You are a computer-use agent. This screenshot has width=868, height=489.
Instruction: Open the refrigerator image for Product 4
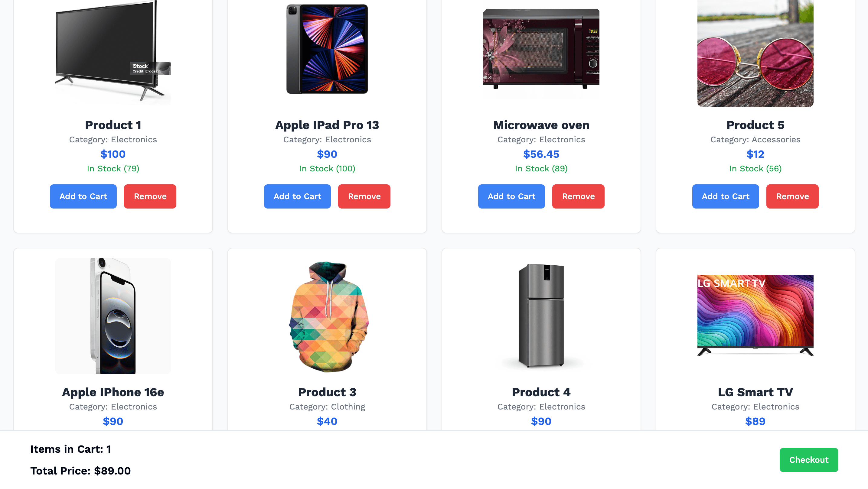pyautogui.click(x=541, y=316)
